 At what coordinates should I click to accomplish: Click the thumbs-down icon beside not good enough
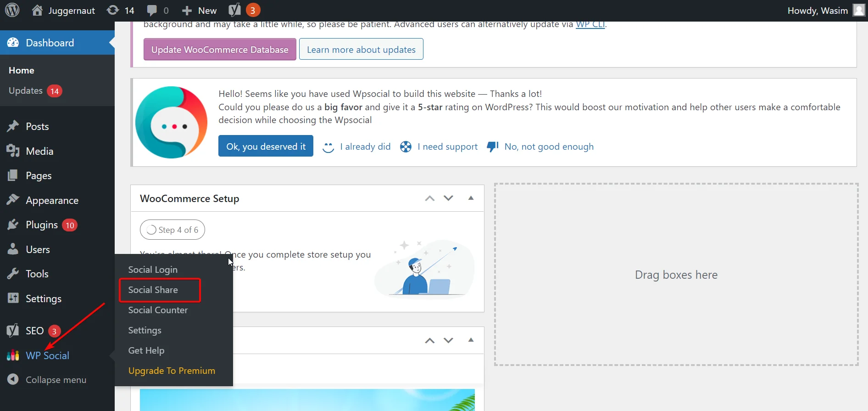[492, 147]
